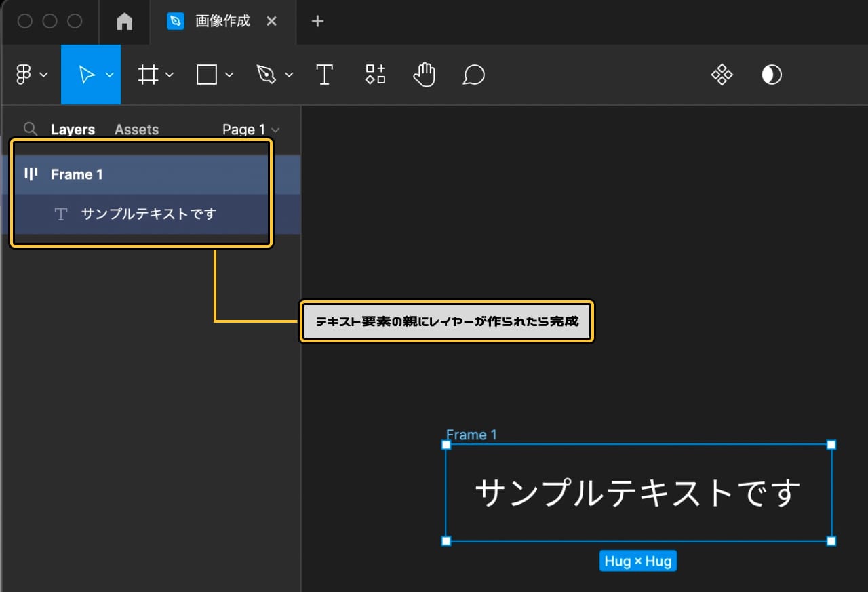Click the macOS green zoom window button
The height and width of the screenshot is (592, 868).
point(75,22)
